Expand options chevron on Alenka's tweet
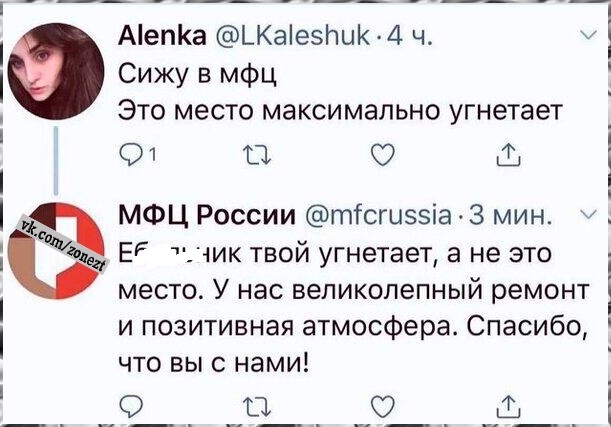This screenshot has width=611, height=427. pyautogui.click(x=589, y=35)
